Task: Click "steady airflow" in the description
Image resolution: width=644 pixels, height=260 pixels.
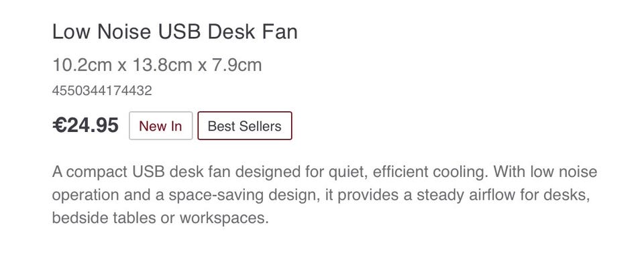Action: [x=466, y=195]
